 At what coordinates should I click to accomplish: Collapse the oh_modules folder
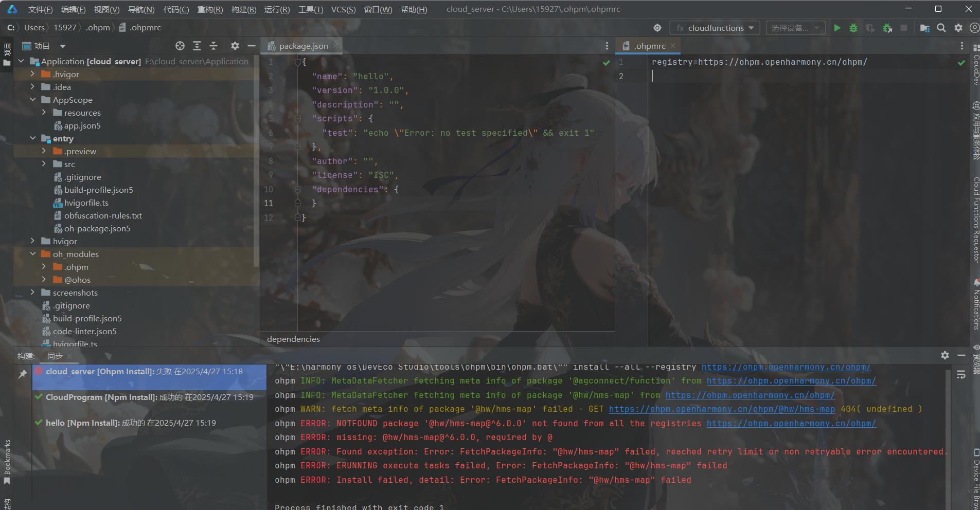32,254
